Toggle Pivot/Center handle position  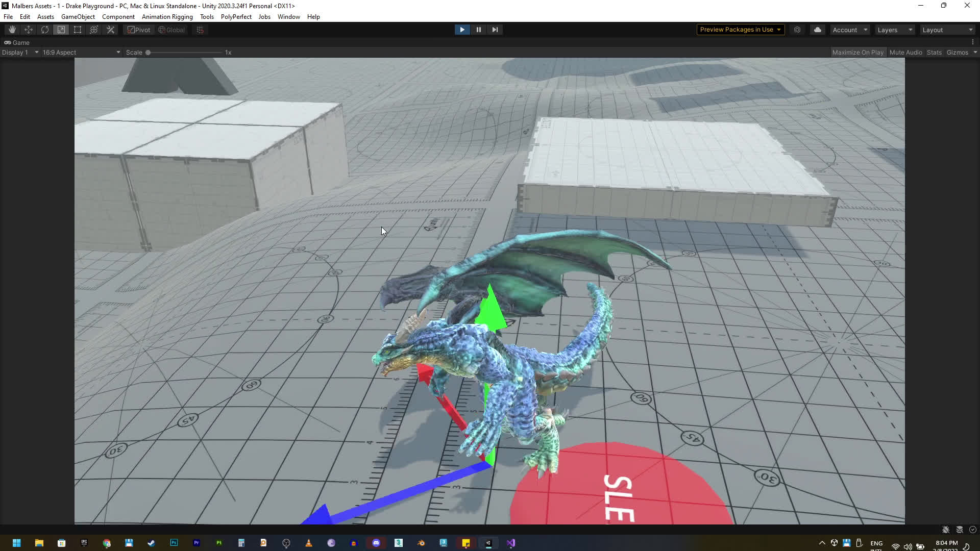[x=139, y=30]
